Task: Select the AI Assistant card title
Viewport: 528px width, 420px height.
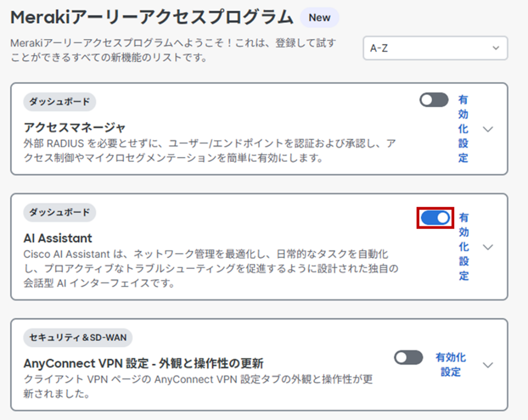Action: [58, 238]
